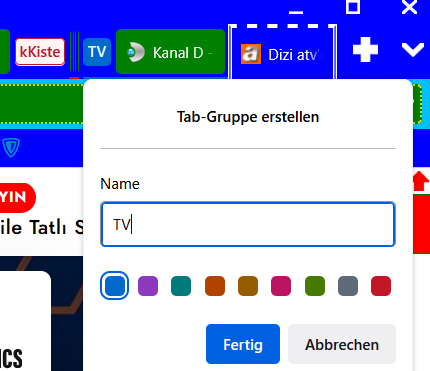Viewport: 430px width, 371px height.
Task: Choose the purple group color
Action: (x=148, y=286)
